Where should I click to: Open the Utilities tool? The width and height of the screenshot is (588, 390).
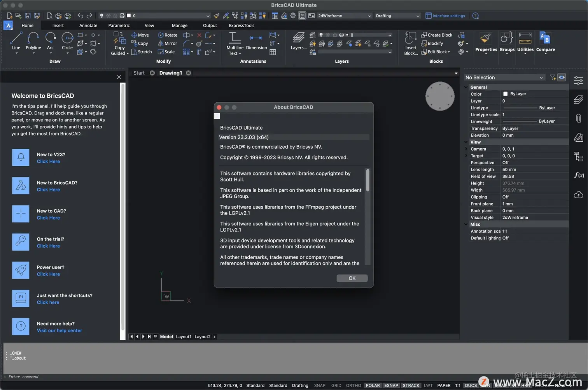525,42
